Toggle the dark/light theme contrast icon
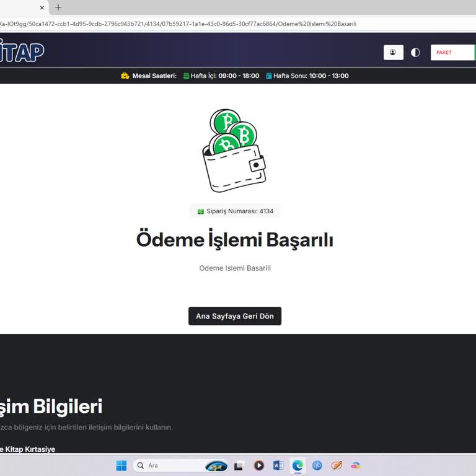 pyautogui.click(x=415, y=53)
